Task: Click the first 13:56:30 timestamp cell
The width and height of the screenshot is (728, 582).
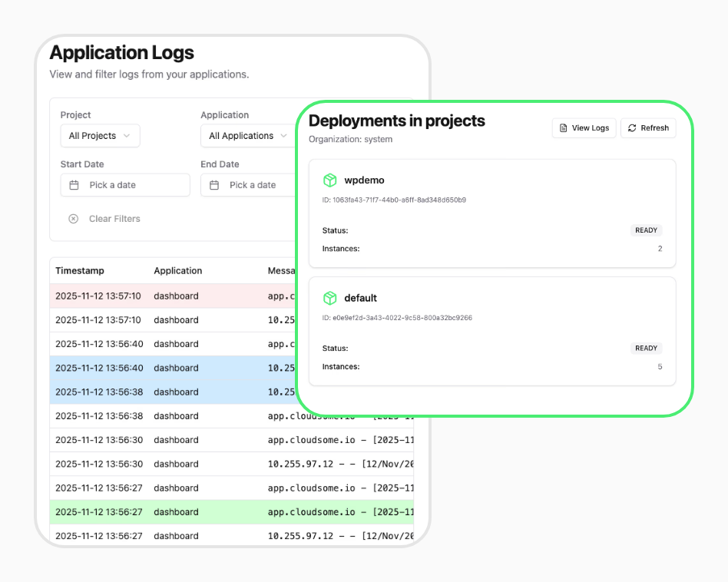Action: pyautogui.click(x=99, y=440)
